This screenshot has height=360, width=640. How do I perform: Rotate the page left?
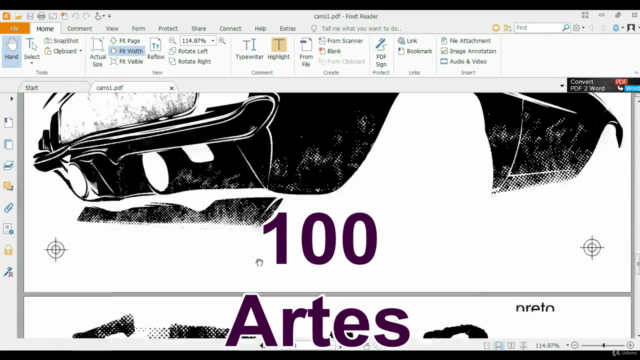(x=189, y=51)
